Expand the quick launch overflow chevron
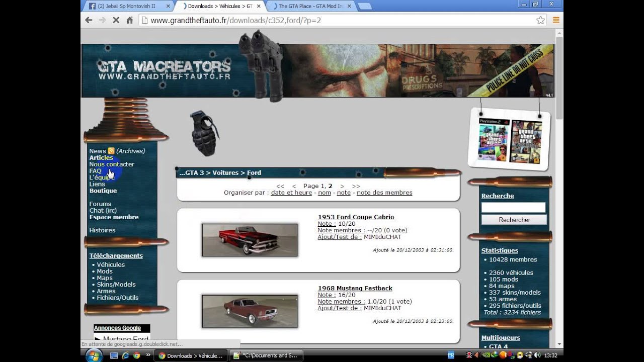 [x=148, y=355]
